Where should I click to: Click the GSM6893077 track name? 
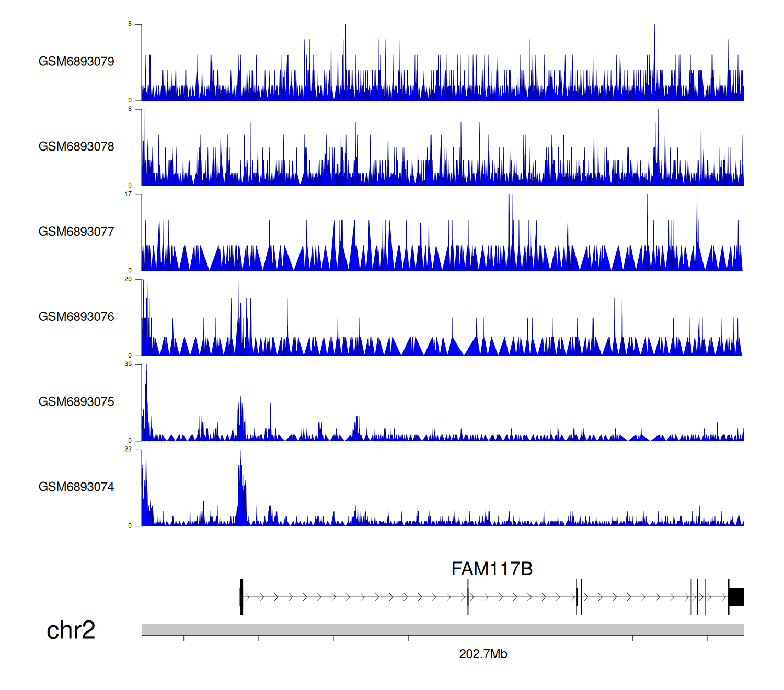[76, 232]
